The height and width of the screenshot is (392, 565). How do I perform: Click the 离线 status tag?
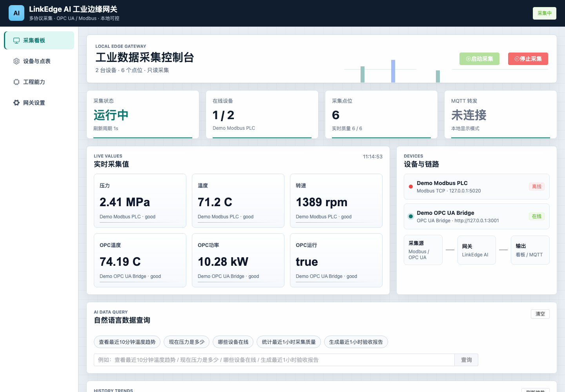coord(537,187)
